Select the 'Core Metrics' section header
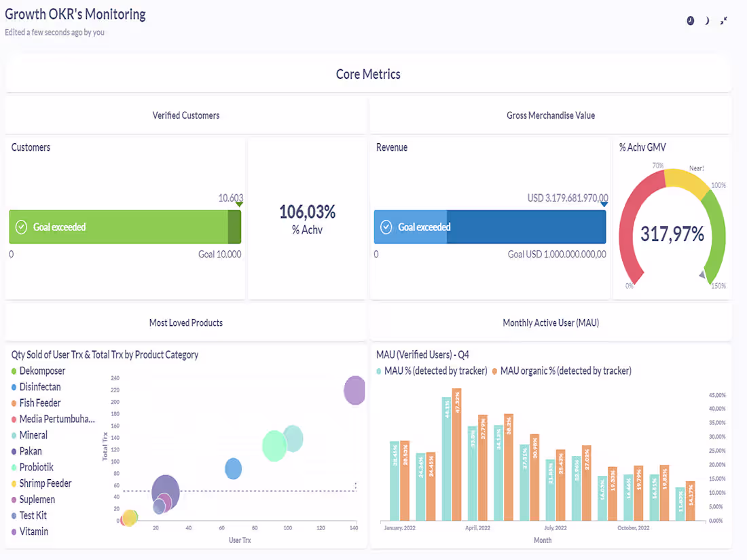The height and width of the screenshot is (560, 747). [x=368, y=74]
